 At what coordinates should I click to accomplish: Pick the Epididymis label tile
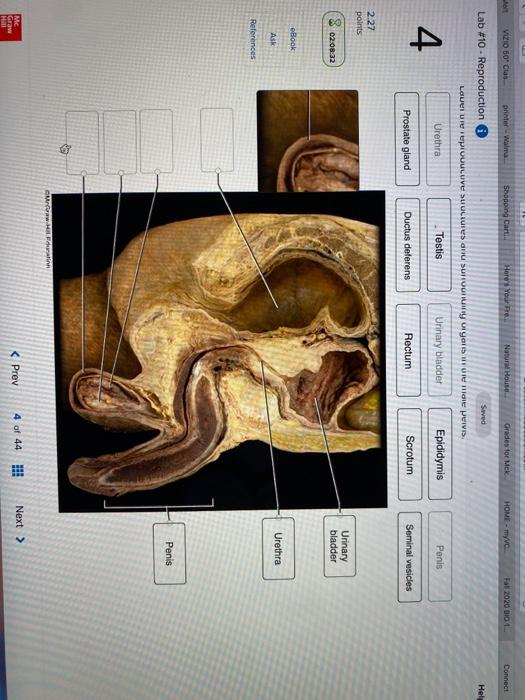coord(440,454)
